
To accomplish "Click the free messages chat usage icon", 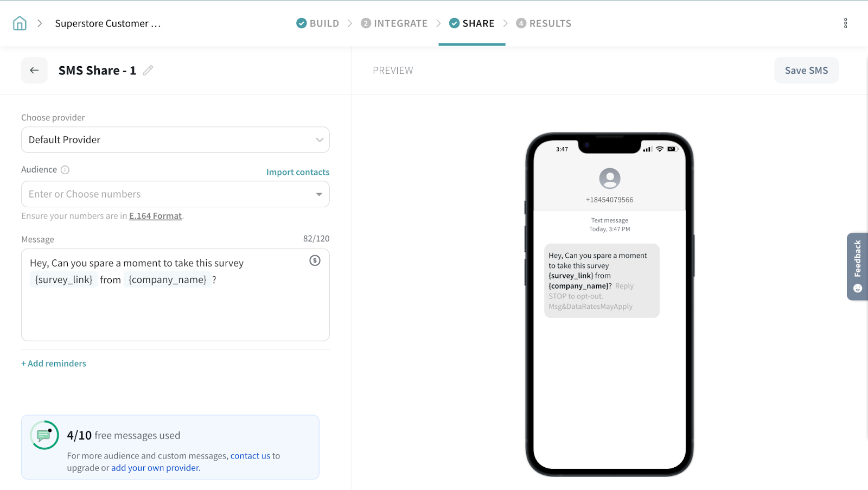I will [44, 435].
